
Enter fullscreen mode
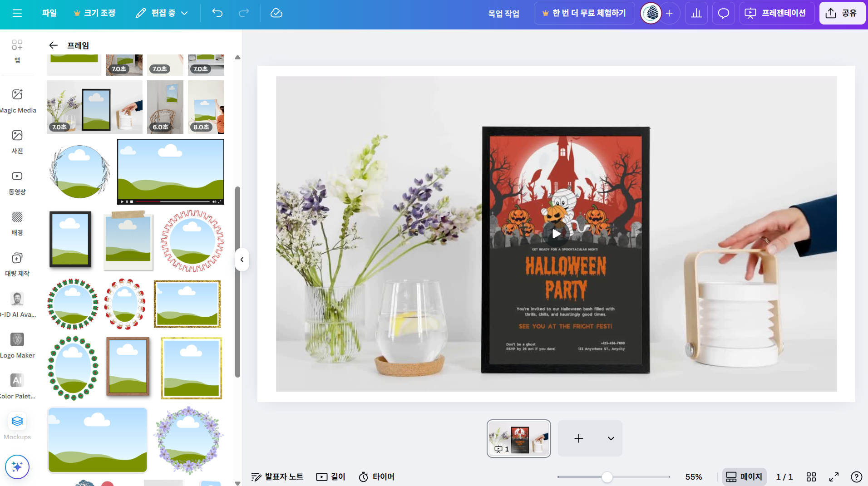tap(834, 477)
